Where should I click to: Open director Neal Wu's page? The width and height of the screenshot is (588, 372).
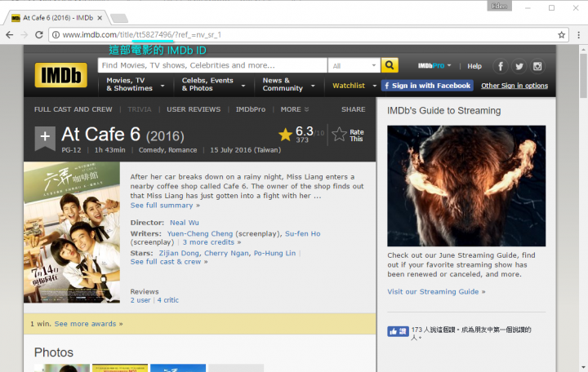(184, 223)
